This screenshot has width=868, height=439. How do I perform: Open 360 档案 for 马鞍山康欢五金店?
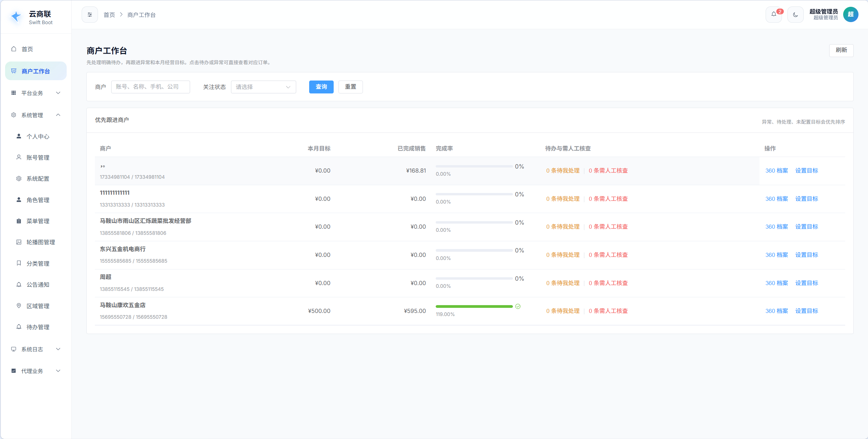[x=777, y=311]
